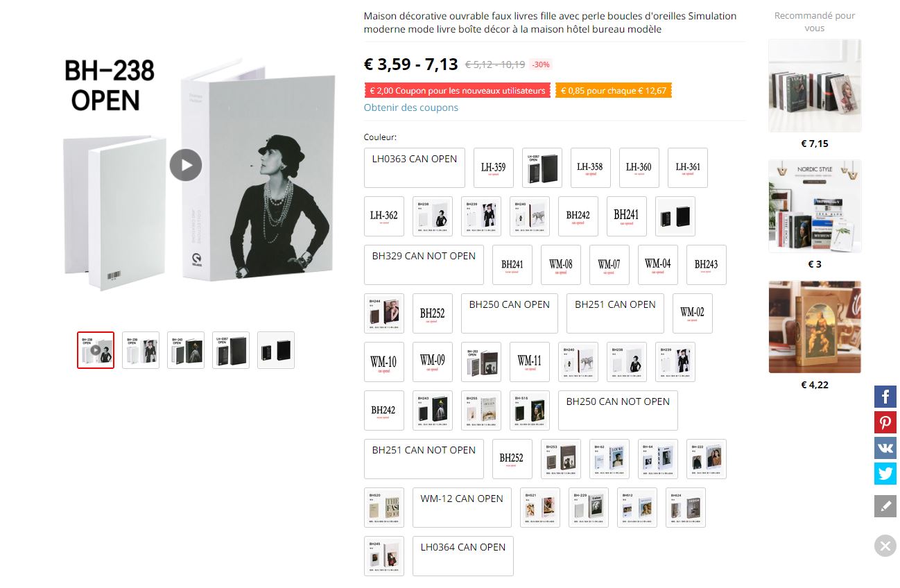900x588 pixels.
Task: Play the product video
Action: pos(186,165)
